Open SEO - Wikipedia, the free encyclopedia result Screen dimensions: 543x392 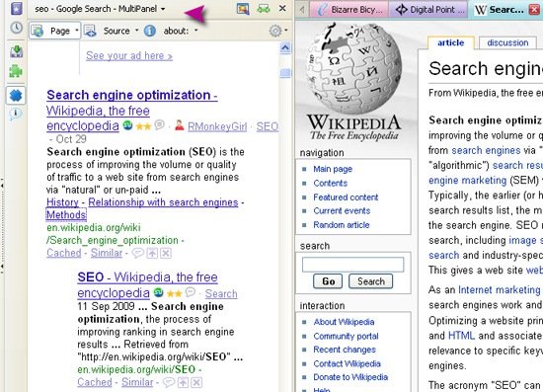147,285
